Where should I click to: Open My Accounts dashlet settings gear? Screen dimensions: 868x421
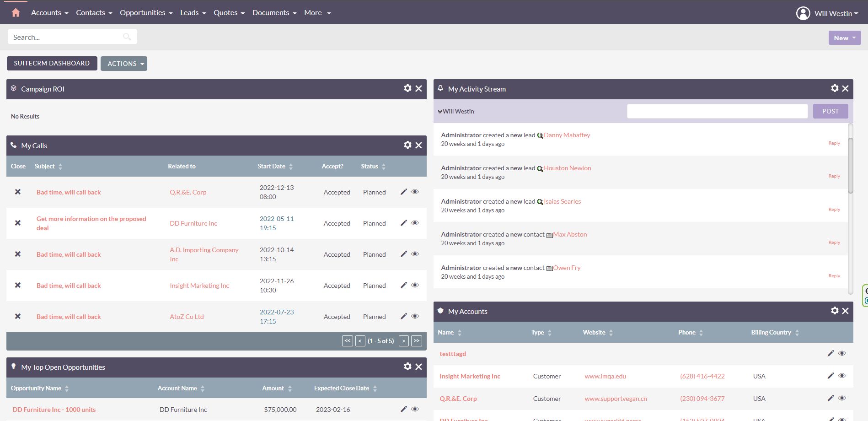(x=835, y=311)
